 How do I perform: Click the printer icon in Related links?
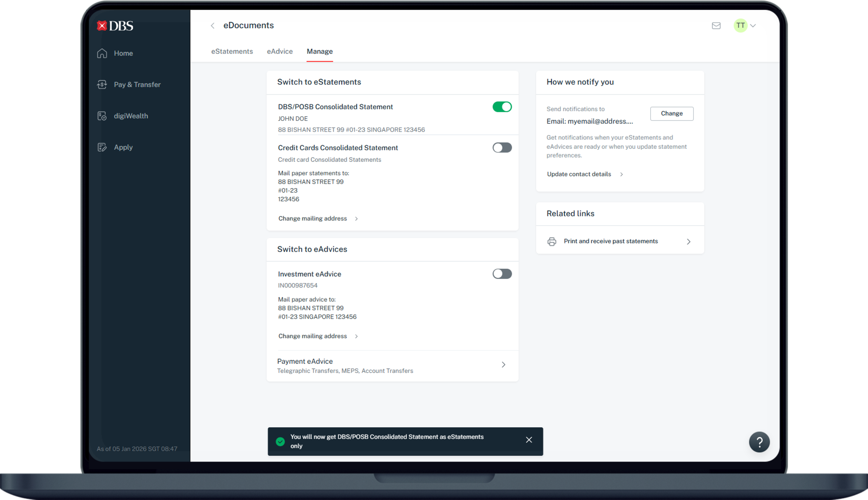552,241
